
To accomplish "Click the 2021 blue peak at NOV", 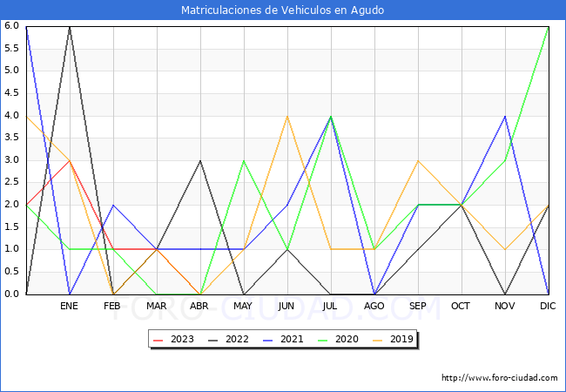I will pos(505,116).
